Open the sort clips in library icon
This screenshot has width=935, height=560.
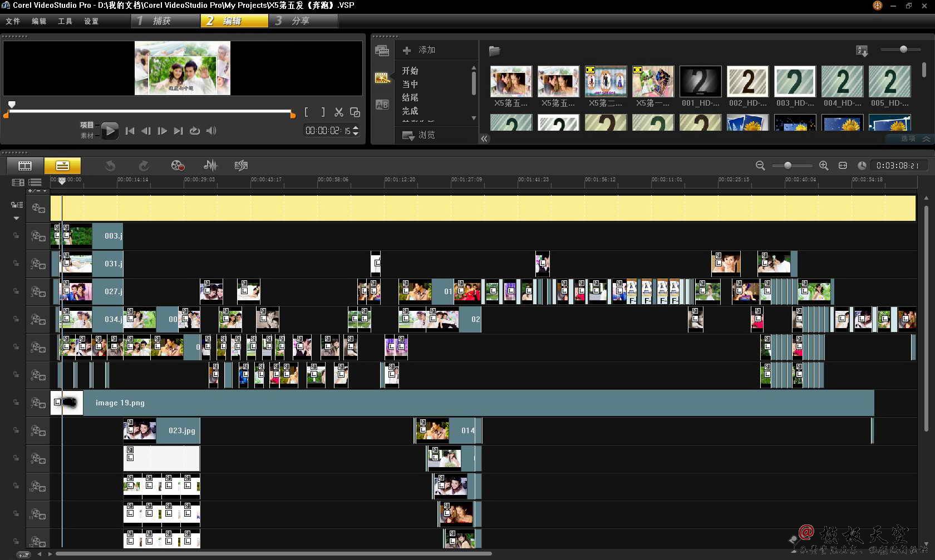862,51
